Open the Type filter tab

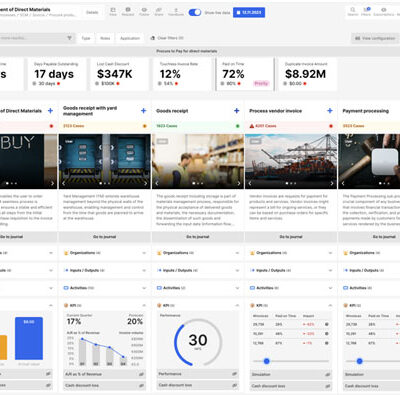[86, 38]
